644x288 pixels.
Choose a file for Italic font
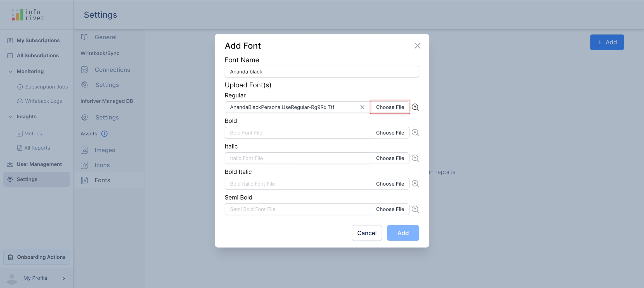click(x=390, y=158)
